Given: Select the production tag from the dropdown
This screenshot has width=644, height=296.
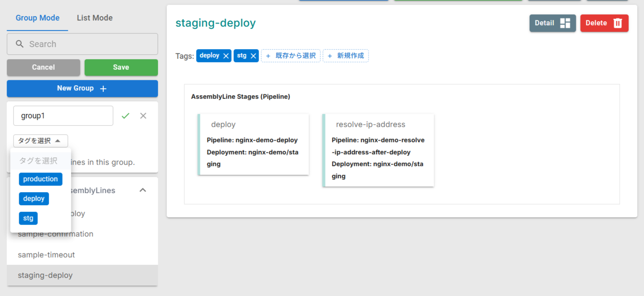Looking at the screenshot, I should (40, 179).
